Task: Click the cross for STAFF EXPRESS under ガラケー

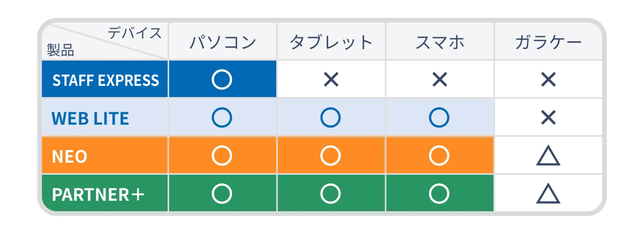Action: [548, 79]
